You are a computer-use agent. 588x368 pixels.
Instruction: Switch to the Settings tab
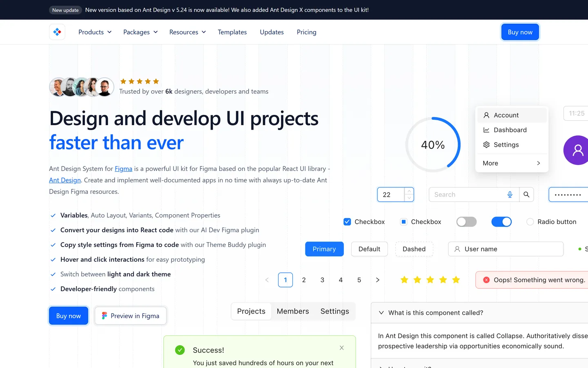(x=335, y=311)
